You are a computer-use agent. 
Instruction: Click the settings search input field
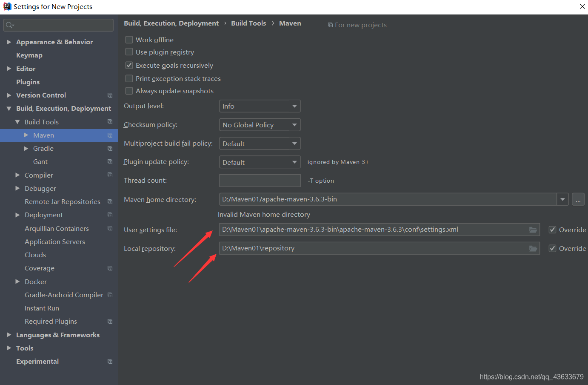(59, 25)
